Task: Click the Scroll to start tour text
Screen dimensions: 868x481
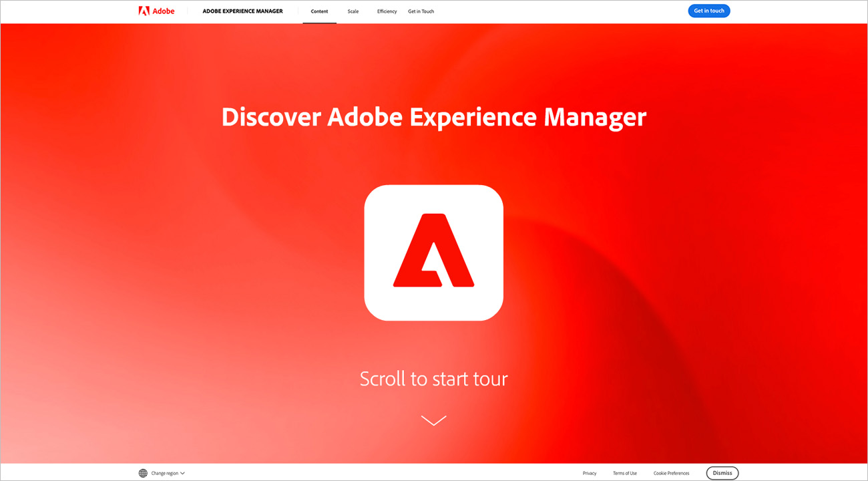Action: click(433, 379)
